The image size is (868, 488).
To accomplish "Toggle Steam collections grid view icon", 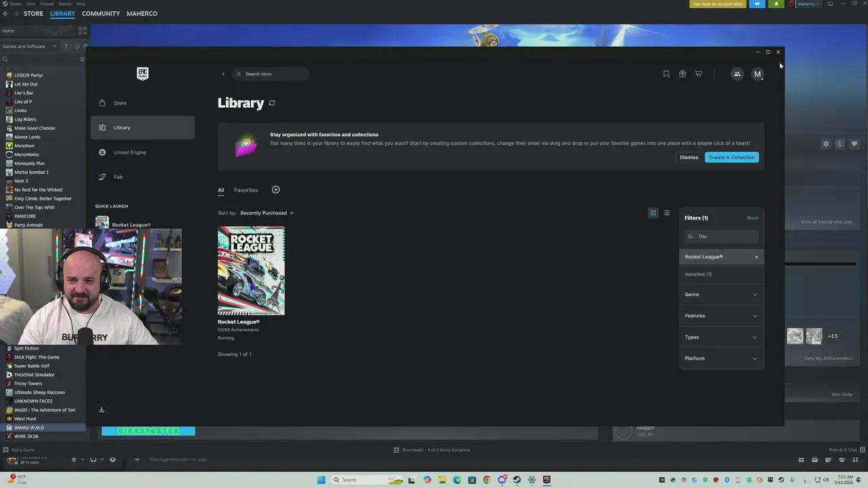I will 82,30.
